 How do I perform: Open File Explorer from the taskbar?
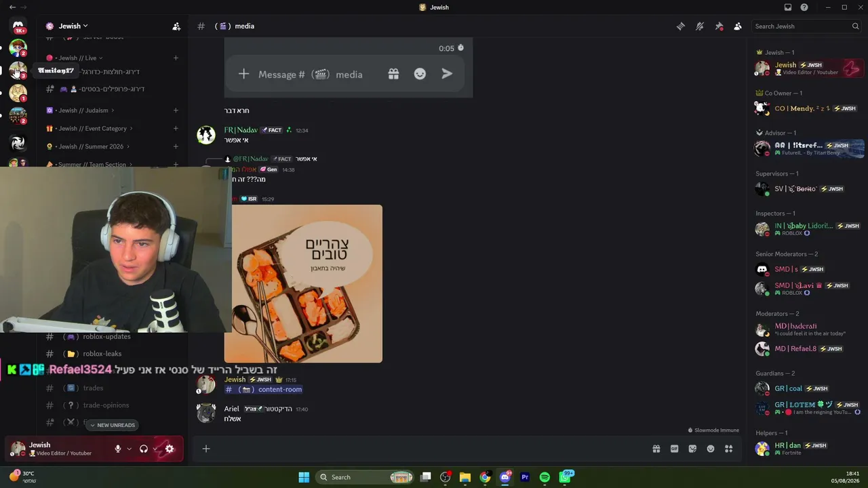[x=465, y=477]
